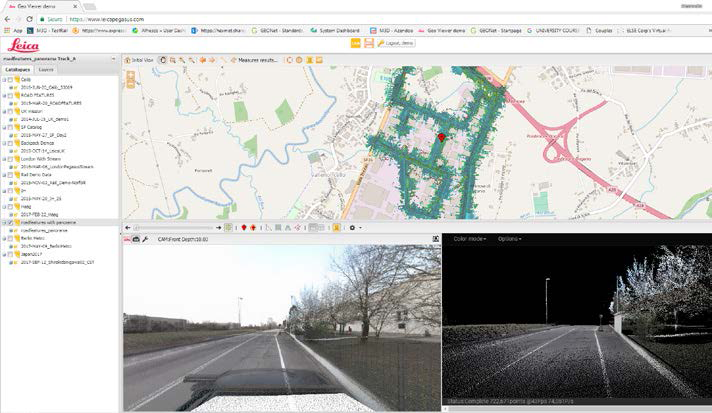Viewport: 712px width, 413px height.
Task: Select the Catalogues tab
Action: 17,70
